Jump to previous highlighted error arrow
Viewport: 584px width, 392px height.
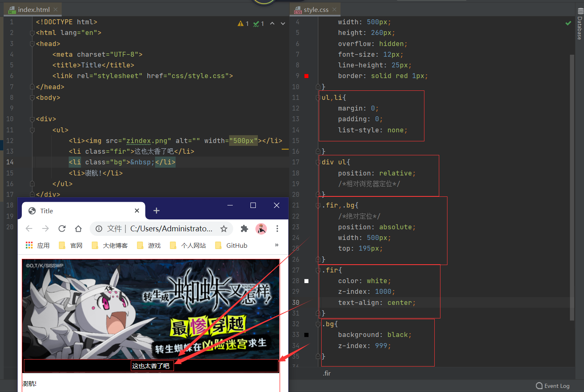(272, 23)
